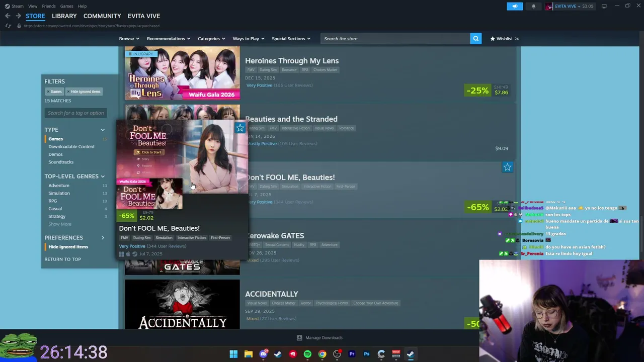Screen dimensions: 644x362
Task: Open the notifications bell
Action: (x=533, y=6)
